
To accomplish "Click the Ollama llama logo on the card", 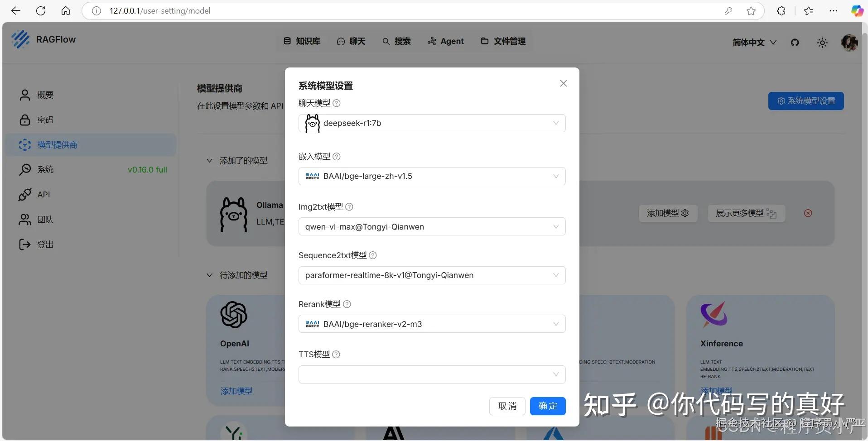I will tap(234, 215).
